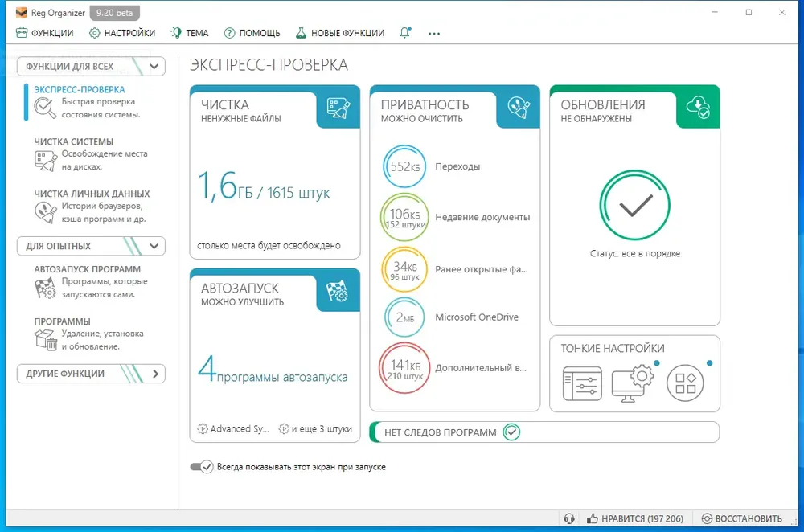This screenshot has width=804, height=532.
Task: Click the АВТОЗАПУСК card flag-gear icon
Action: [338, 291]
